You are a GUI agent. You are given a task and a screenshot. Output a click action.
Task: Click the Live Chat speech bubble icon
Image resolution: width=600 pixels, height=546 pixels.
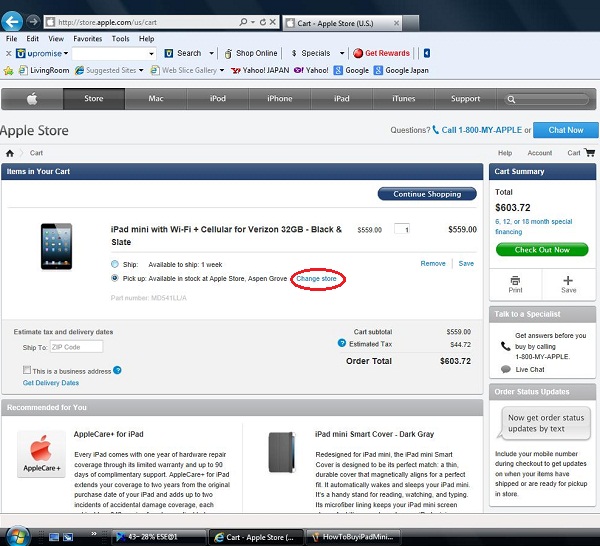coord(506,369)
